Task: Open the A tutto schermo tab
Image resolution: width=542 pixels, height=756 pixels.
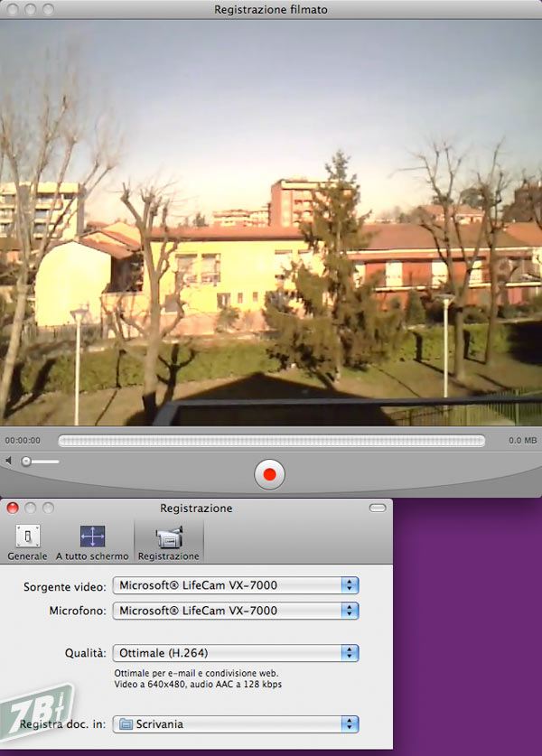Action: pyautogui.click(x=92, y=543)
